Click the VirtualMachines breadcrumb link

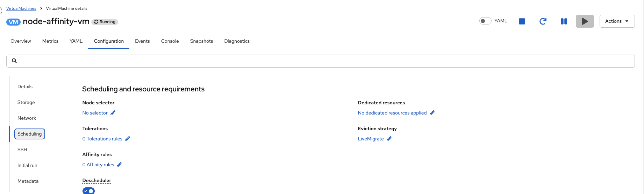pyautogui.click(x=21, y=8)
